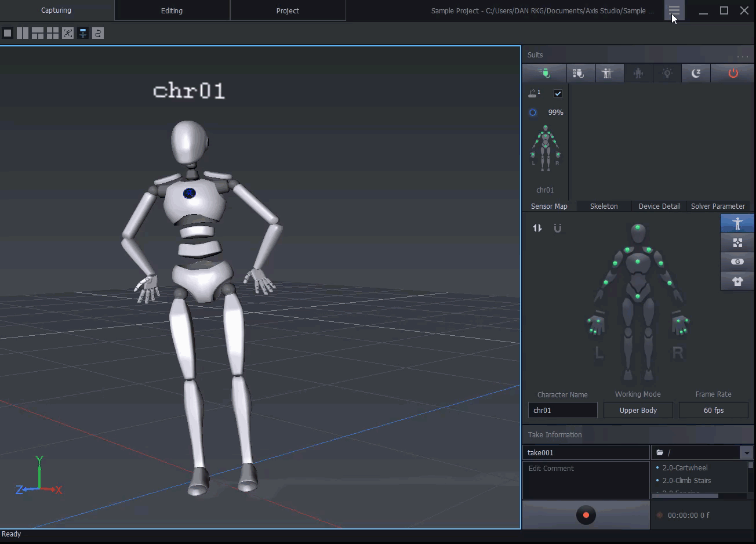The height and width of the screenshot is (544, 756).
Task: Click the swap arrows icon in Sensor Map
Action: [537, 229]
